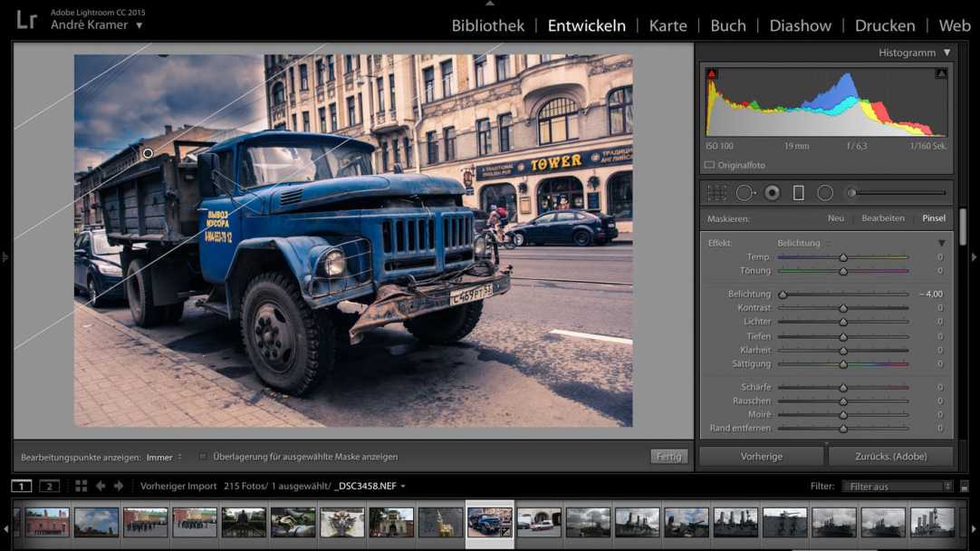Open the Diashow module
This screenshot has height=551, width=980.
click(x=800, y=25)
